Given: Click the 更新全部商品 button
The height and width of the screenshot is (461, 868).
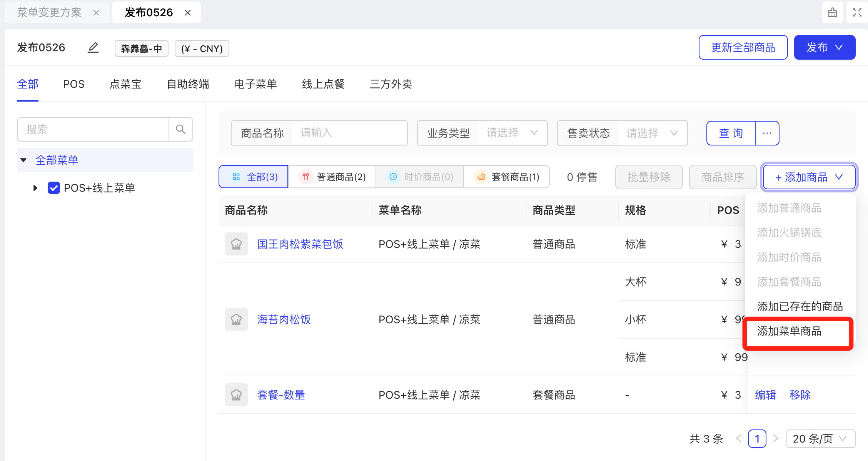Looking at the screenshot, I should coord(743,48).
